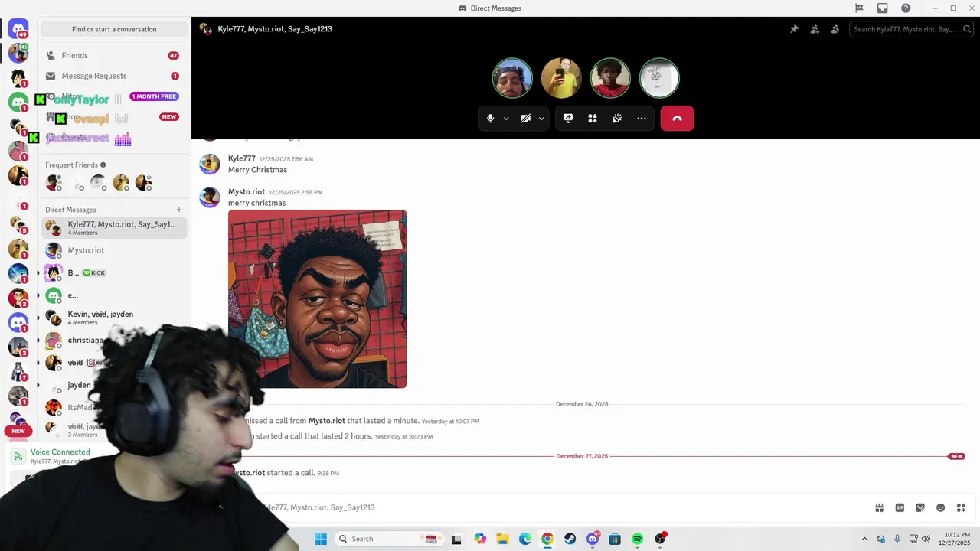Click Kyle777's avatar in the call
The width and height of the screenshot is (980, 551).
point(512,78)
